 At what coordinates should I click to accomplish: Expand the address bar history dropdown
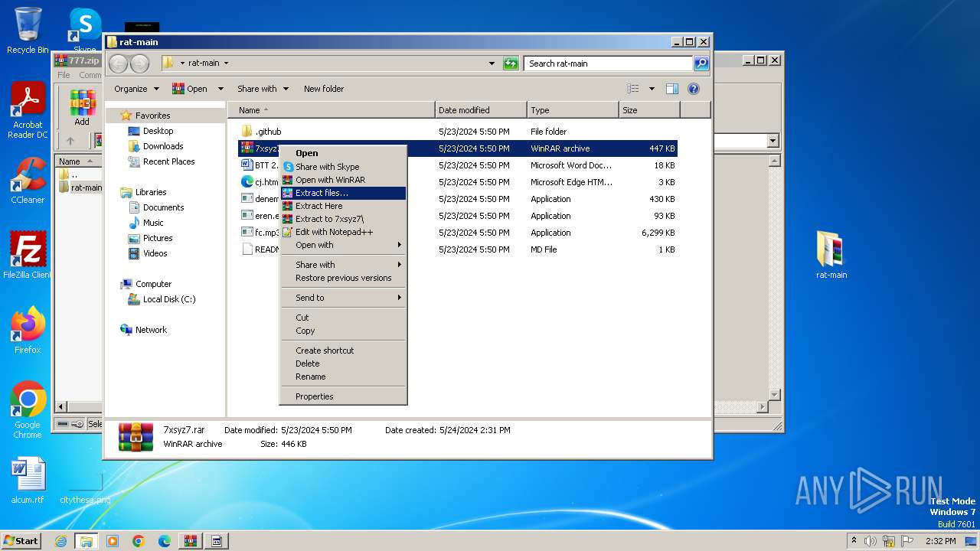pos(492,64)
